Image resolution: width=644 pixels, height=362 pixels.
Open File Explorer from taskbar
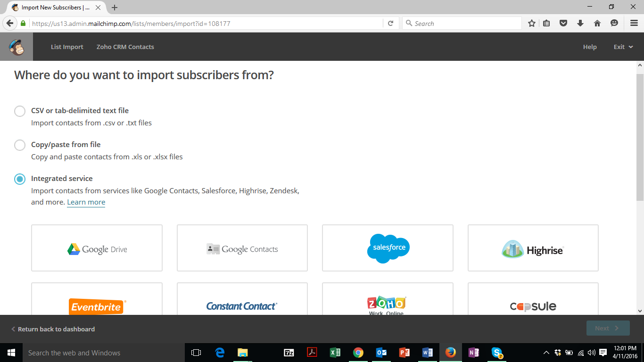point(243,353)
